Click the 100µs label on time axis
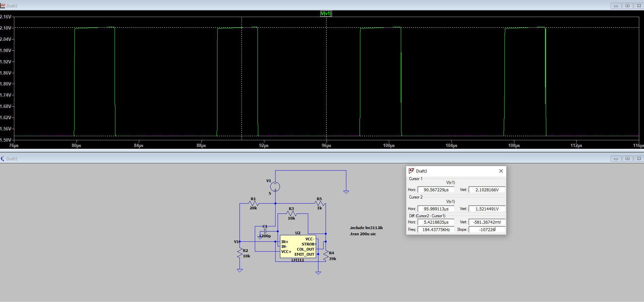Image resolution: width=644 pixels, height=302 pixels. tap(389, 145)
